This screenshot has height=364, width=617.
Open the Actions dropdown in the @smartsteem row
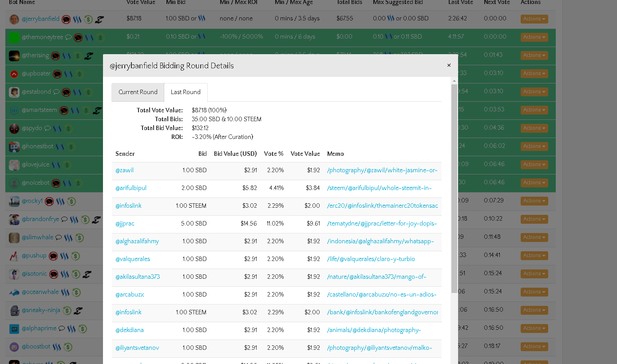tap(534, 110)
